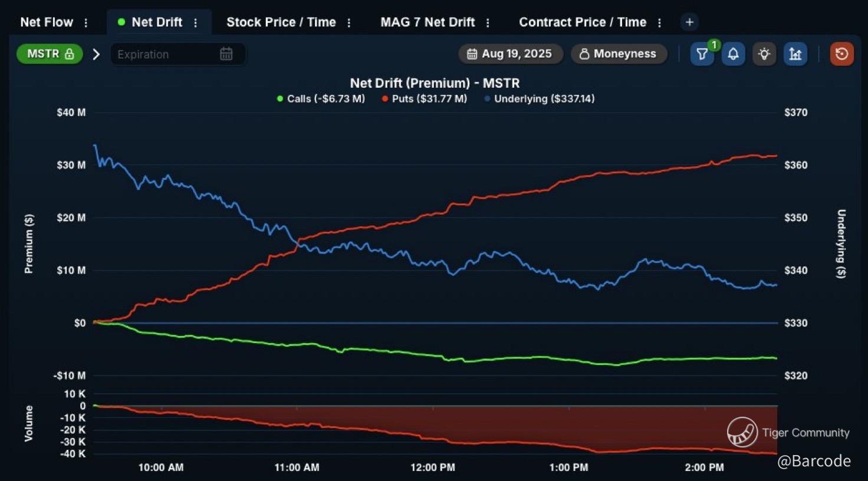Screen dimensions: 868x481
Task: Click the chevron arrow next to MSTR
Action: point(96,54)
